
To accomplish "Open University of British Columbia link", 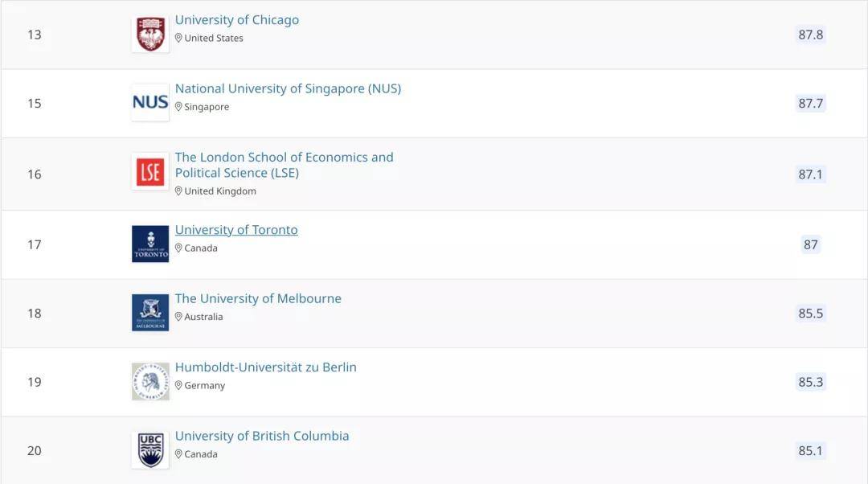I will (x=262, y=436).
